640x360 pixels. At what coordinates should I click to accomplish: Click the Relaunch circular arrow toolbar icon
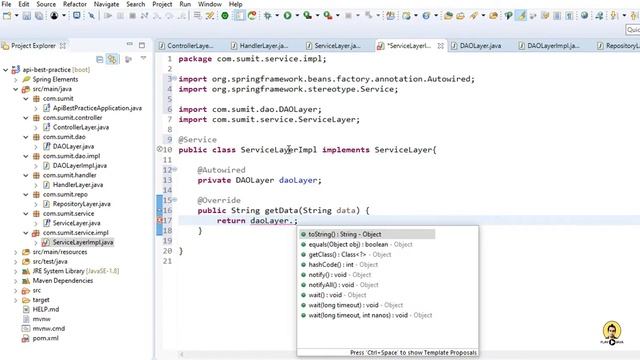(x=252, y=16)
